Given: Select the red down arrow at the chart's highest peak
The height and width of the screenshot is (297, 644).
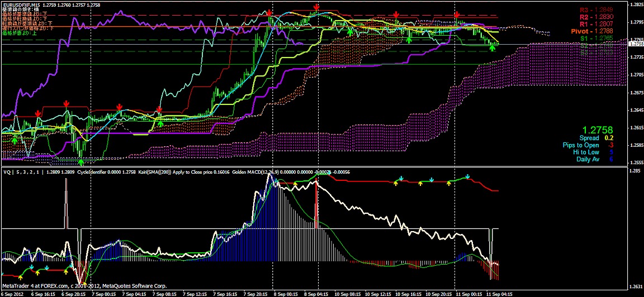Looking at the screenshot, I should tap(316, 7).
